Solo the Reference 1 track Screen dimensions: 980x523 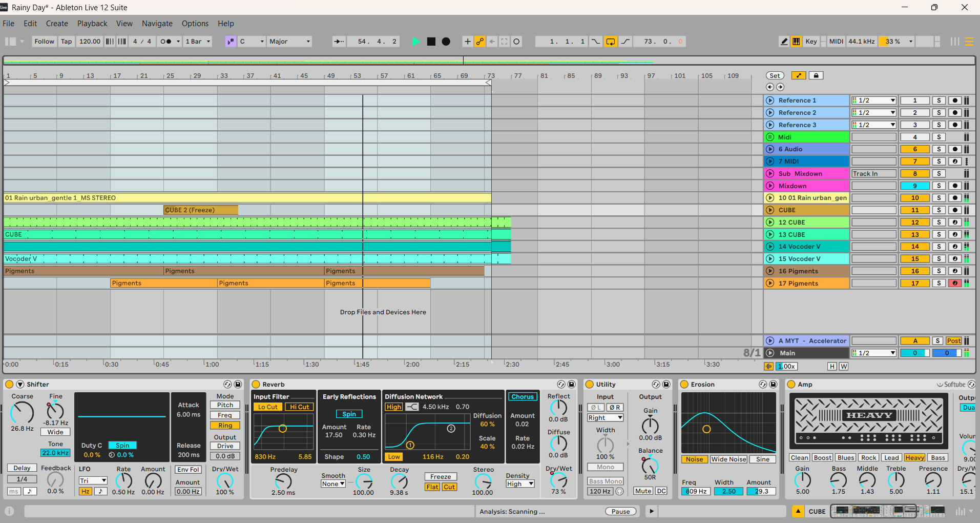click(939, 100)
